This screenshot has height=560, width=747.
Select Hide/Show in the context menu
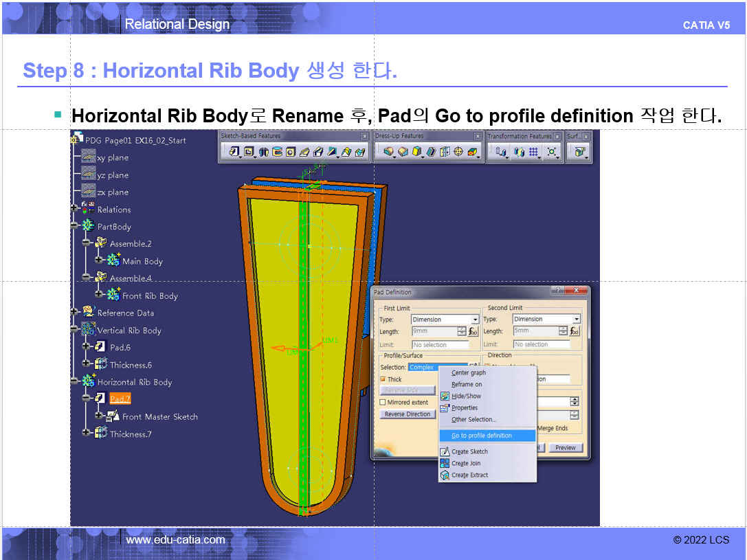pos(466,396)
